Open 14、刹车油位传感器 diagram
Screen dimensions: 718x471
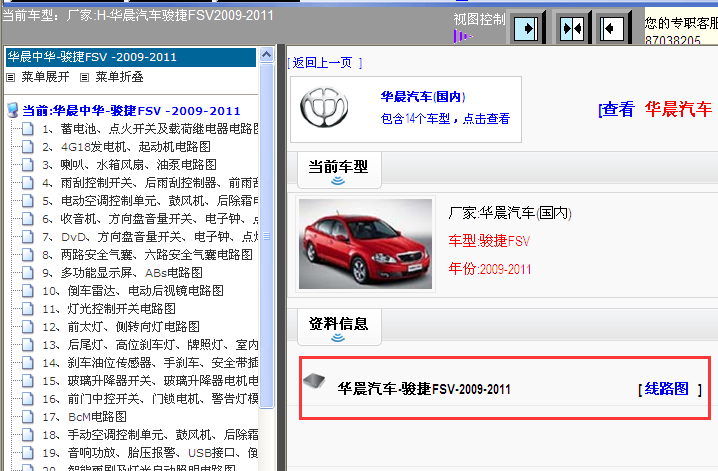pos(150,363)
